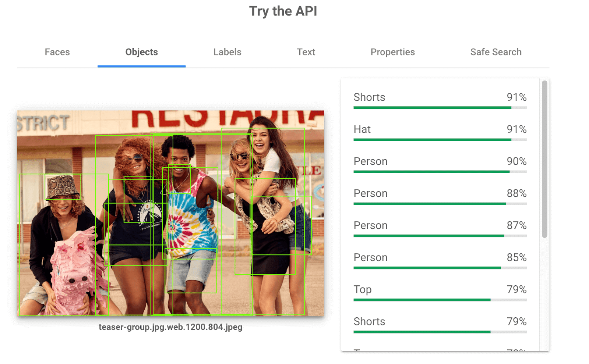
Task: Select the Shorts 79% result
Action: click(x=440, y=324)
